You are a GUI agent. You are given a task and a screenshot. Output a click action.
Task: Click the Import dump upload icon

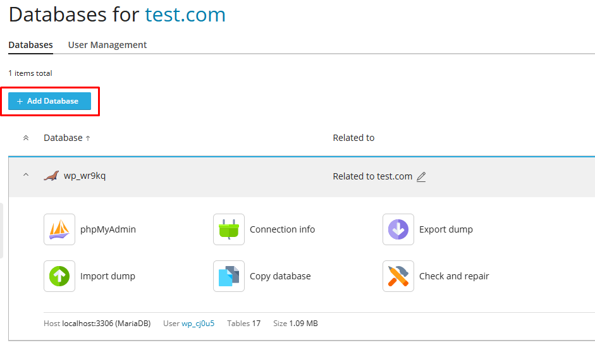(59, 276)
